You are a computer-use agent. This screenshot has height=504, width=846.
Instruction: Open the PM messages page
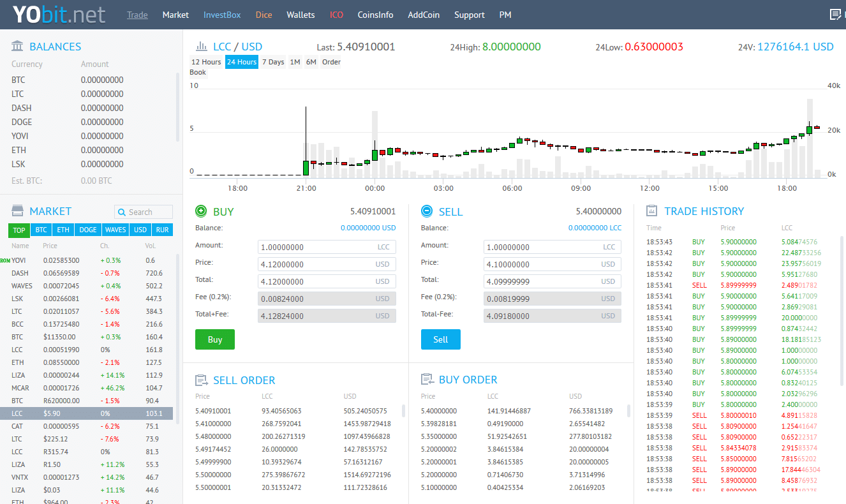(x=505, y=15)
